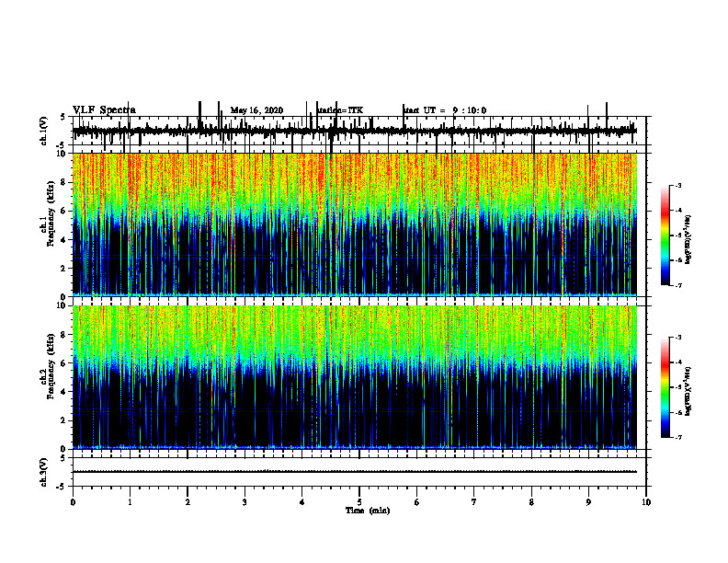Click the ch.1 spectrogram color bar

[x=665, y=236]
